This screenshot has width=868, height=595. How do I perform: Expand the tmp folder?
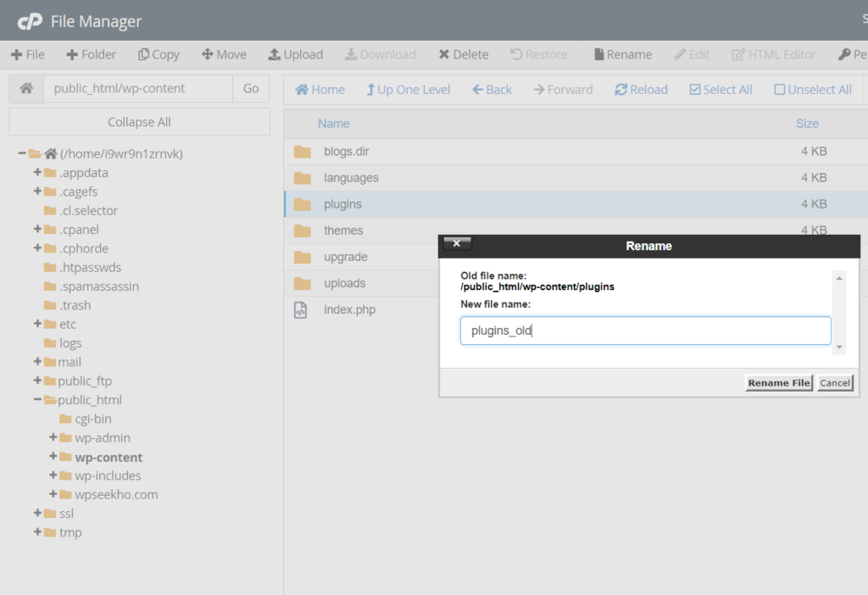pos(37,532)
